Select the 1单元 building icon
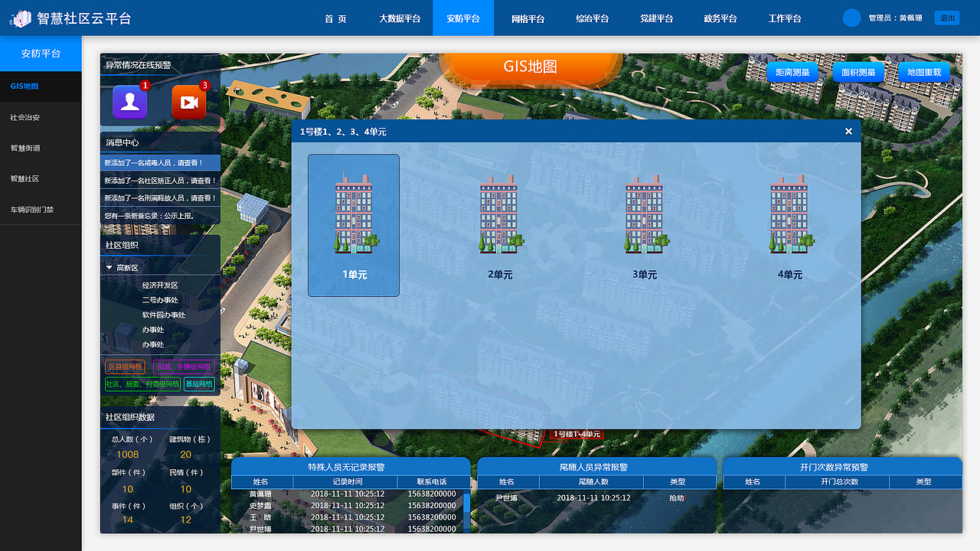980x551 pixels. click(354, 214)
